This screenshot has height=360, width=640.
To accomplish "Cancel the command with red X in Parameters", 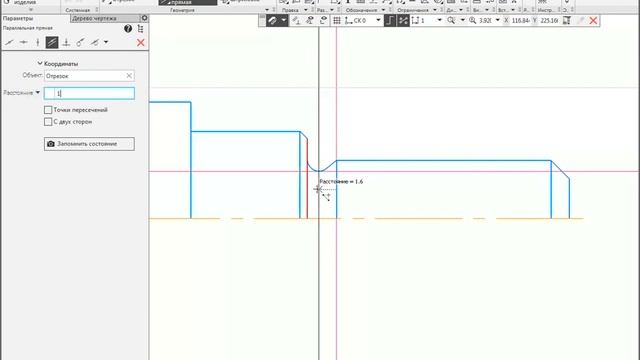I will [x=141, y=42].
